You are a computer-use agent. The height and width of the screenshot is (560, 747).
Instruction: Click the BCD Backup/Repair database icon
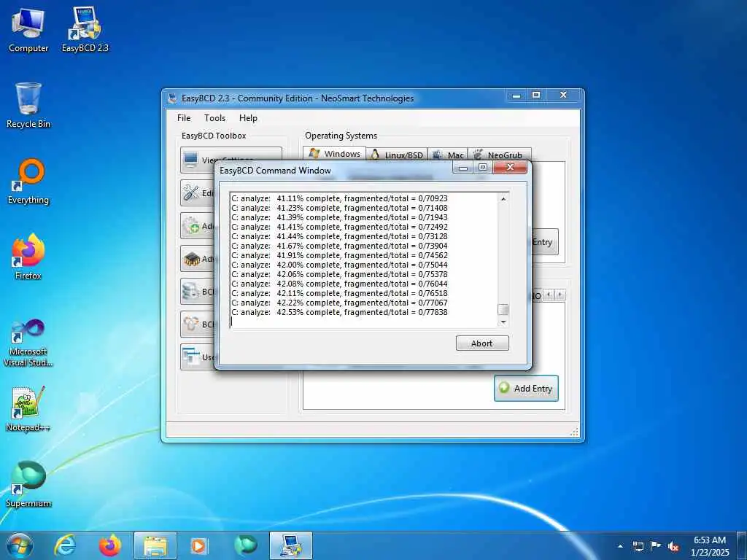(x=191, y=292)
